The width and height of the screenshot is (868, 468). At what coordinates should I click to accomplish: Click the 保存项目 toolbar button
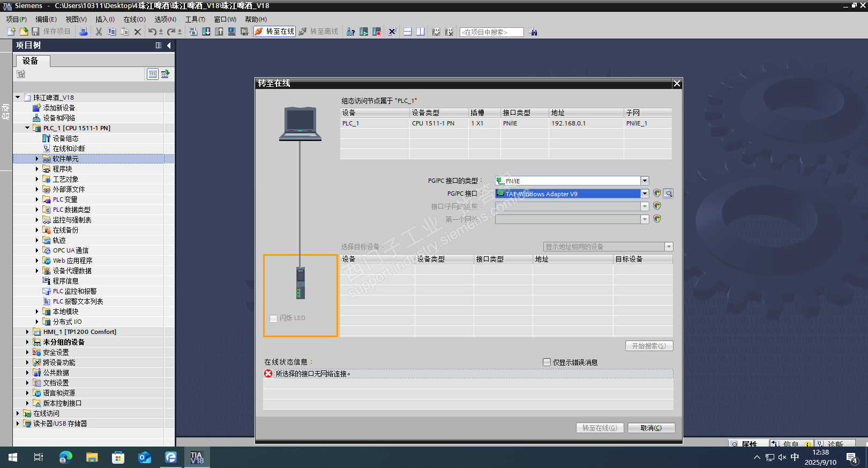[x=51, y=32]
